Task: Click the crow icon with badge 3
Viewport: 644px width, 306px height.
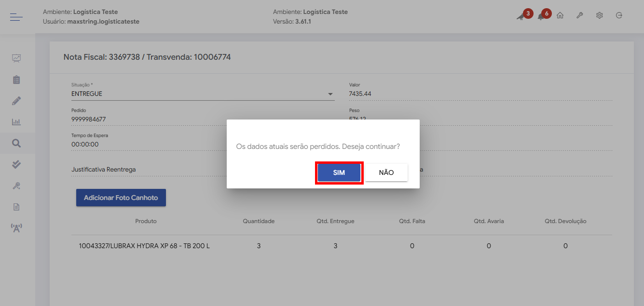Action: tap(521, 16)
